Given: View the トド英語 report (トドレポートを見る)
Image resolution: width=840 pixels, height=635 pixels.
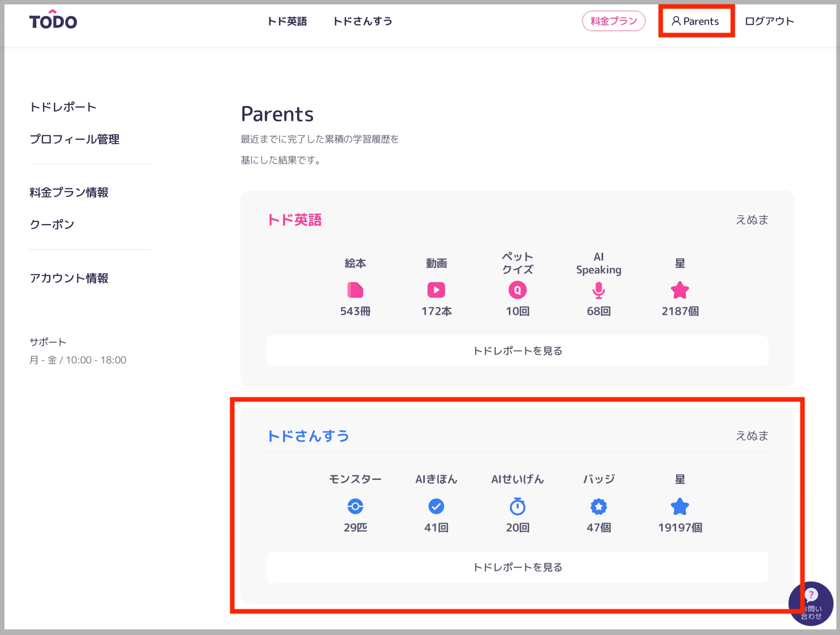Looking at the screenshot, I should coord(517,351).
